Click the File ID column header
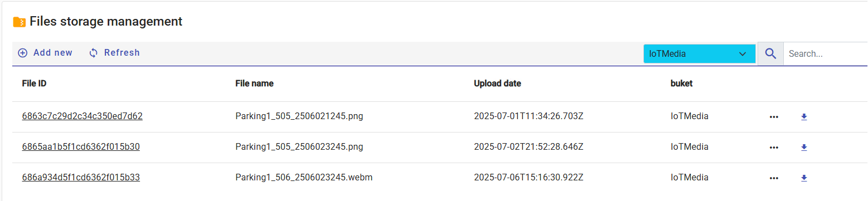868x201 pixels. pos(34,84)
